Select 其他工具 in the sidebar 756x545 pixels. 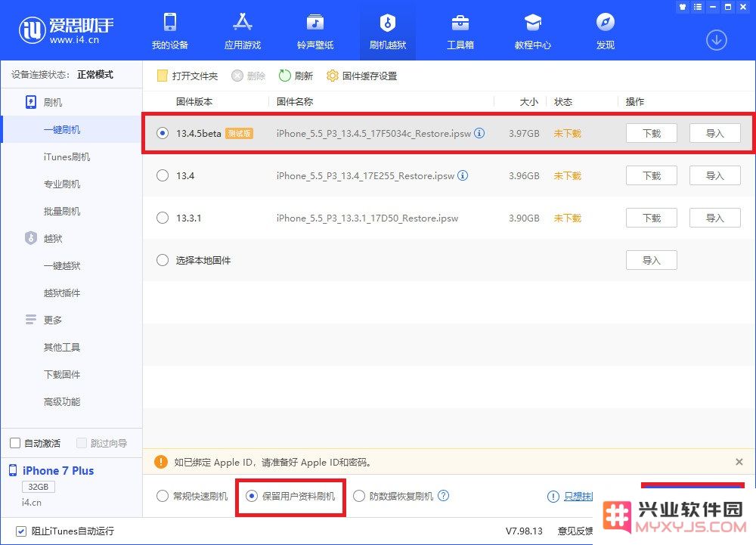coord(62,347)
